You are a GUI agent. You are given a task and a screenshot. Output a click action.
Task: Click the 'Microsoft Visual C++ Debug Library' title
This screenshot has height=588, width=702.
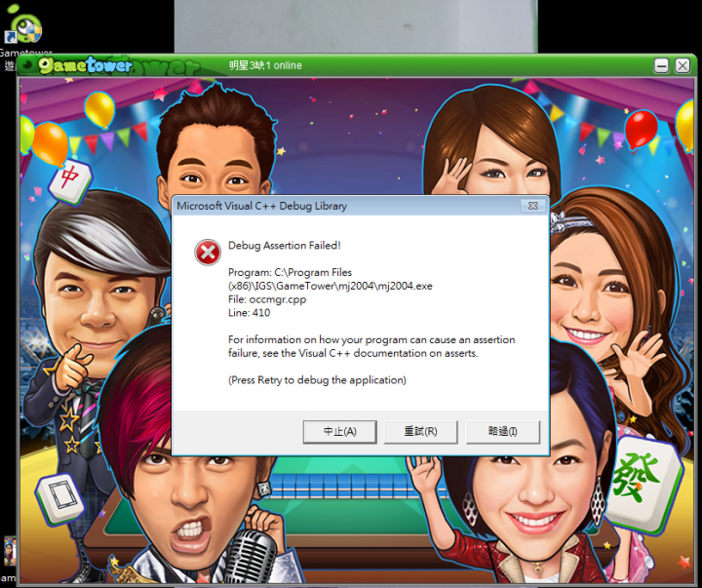(x=262, y=206)
